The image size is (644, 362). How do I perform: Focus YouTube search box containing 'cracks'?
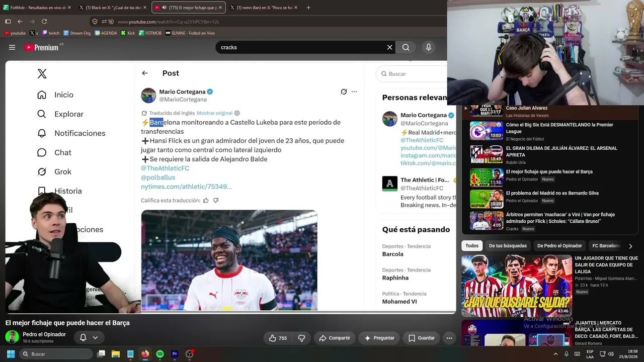coord(301,47)
